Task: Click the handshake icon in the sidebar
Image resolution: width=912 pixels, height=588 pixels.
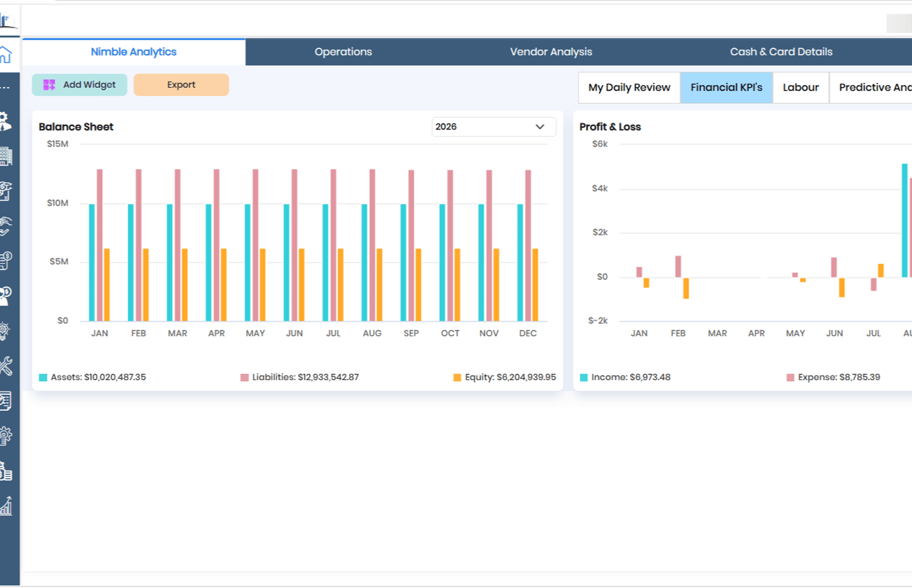Action: (x=5, y=226)
